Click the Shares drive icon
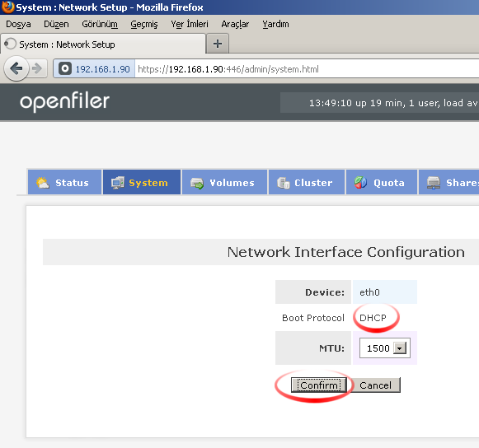Image resolution: width=479 pixels, height=448 pixels. point(434,183)
